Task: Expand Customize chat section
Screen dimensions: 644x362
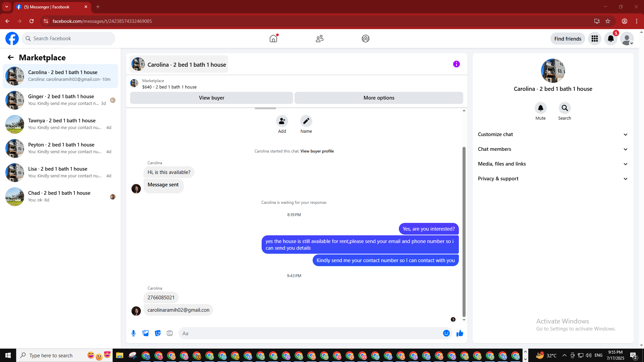Action: tap(553, 134)
